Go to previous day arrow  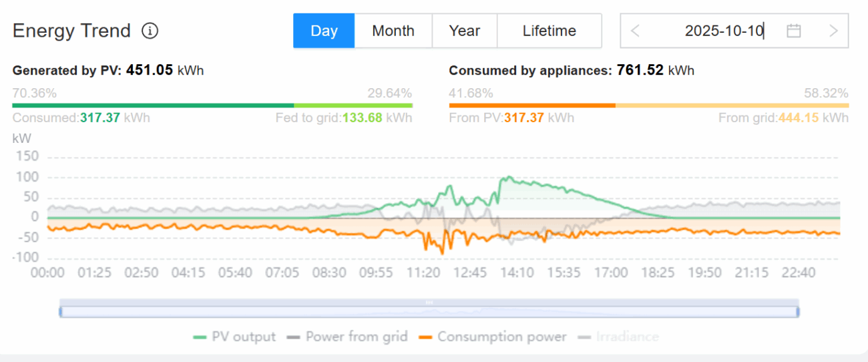pyautogui.click(x=635, y=31)
